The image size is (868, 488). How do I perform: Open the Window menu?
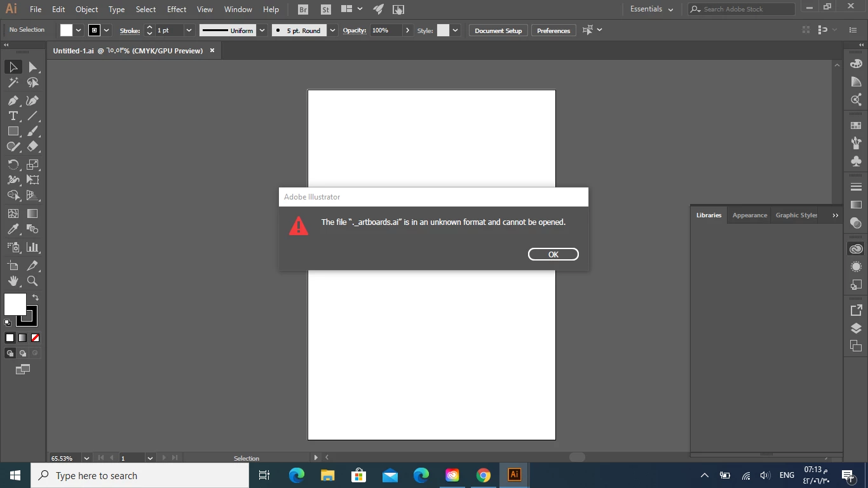click(x=238, y=10)
